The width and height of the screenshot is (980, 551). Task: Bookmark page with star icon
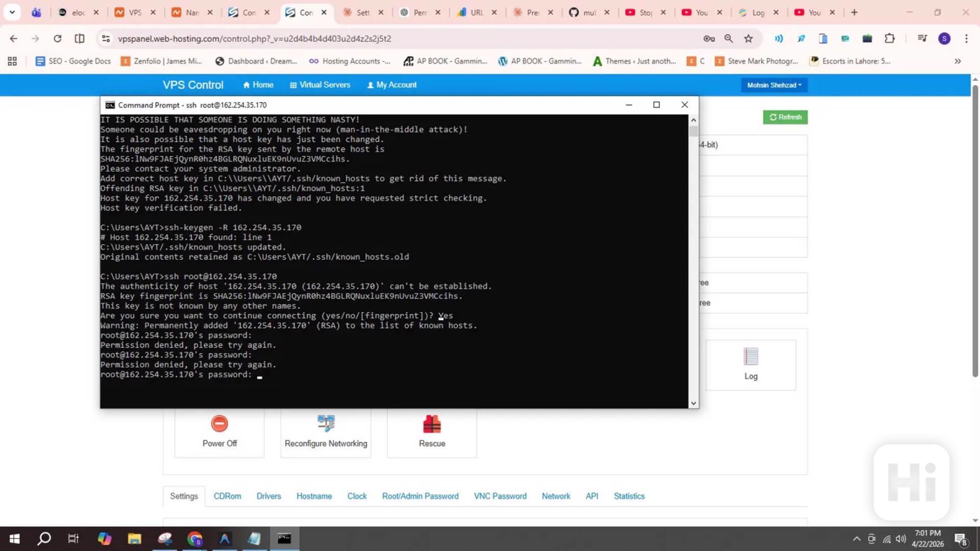click(x=748, y=38)
